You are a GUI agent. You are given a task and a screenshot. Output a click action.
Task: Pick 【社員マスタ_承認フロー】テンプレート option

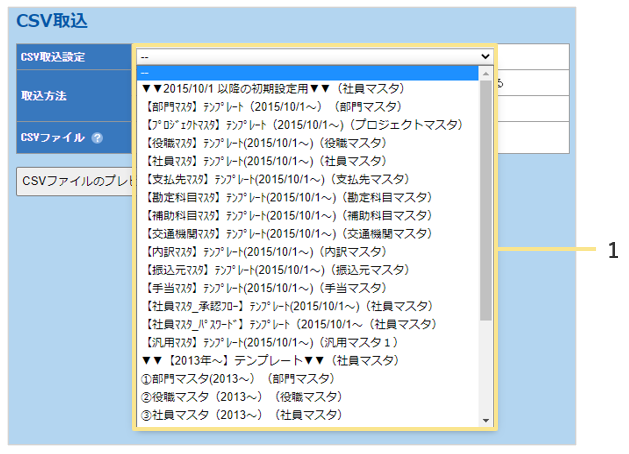coord(288,306)
